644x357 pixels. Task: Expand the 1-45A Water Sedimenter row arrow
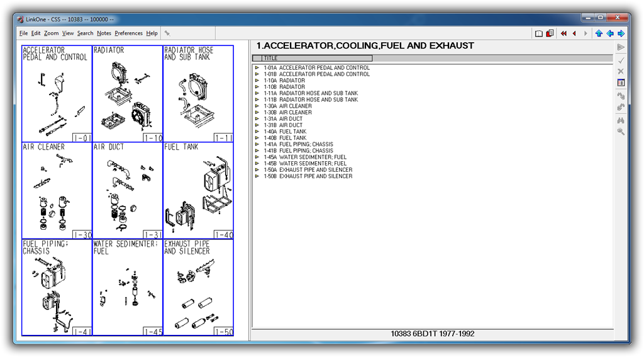[x=257, y=157]
